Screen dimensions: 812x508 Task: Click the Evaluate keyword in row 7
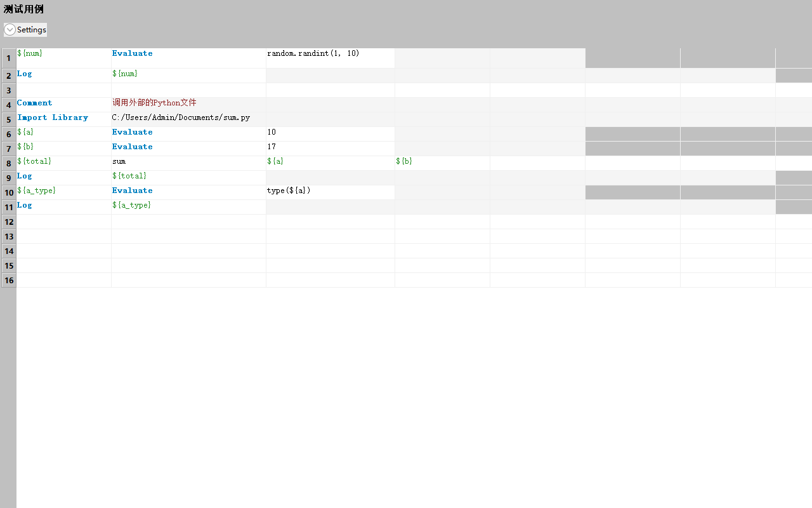(x=188, y=149)
